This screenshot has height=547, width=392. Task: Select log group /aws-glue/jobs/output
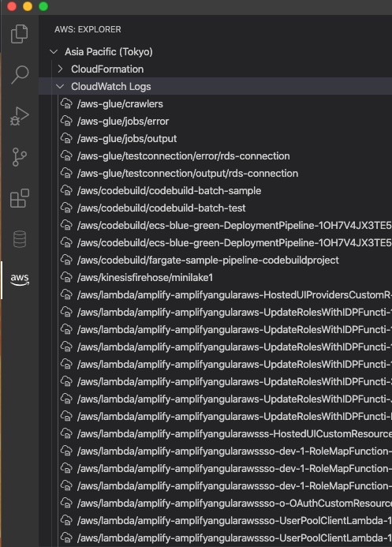point(127,138)
